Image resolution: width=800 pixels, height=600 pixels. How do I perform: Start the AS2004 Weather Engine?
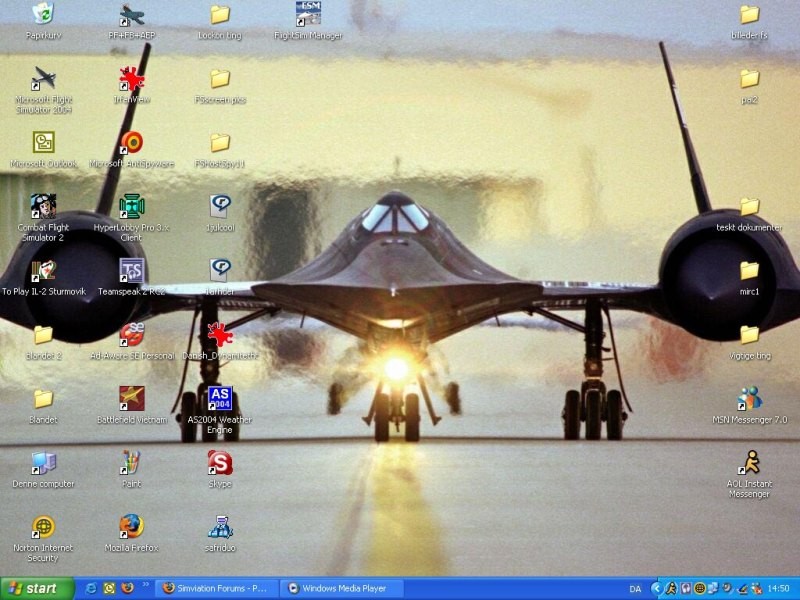(x=220, y=399)
